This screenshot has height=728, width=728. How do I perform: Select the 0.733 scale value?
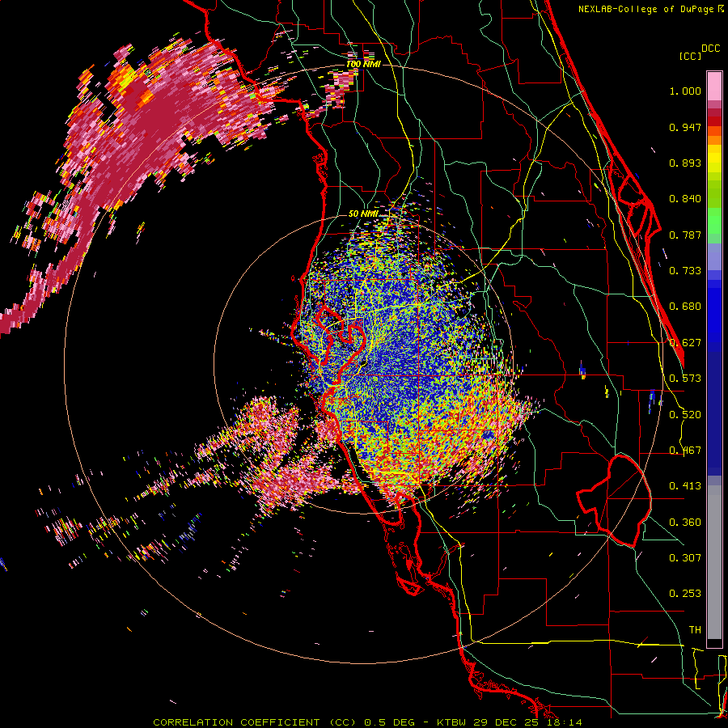685,271
